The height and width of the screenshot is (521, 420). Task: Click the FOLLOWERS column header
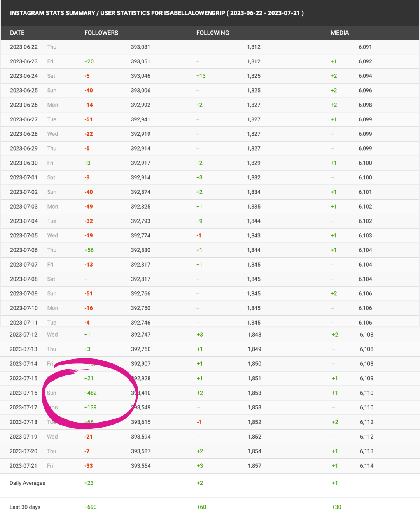101,33
